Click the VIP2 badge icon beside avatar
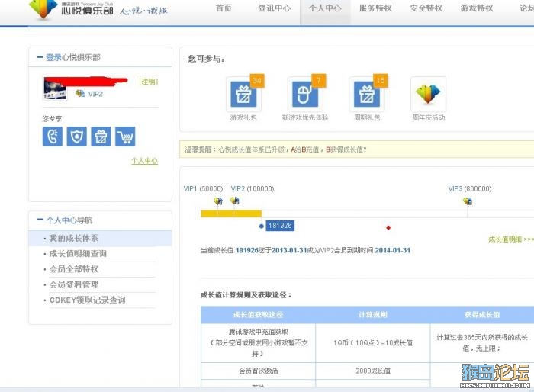 80,93
